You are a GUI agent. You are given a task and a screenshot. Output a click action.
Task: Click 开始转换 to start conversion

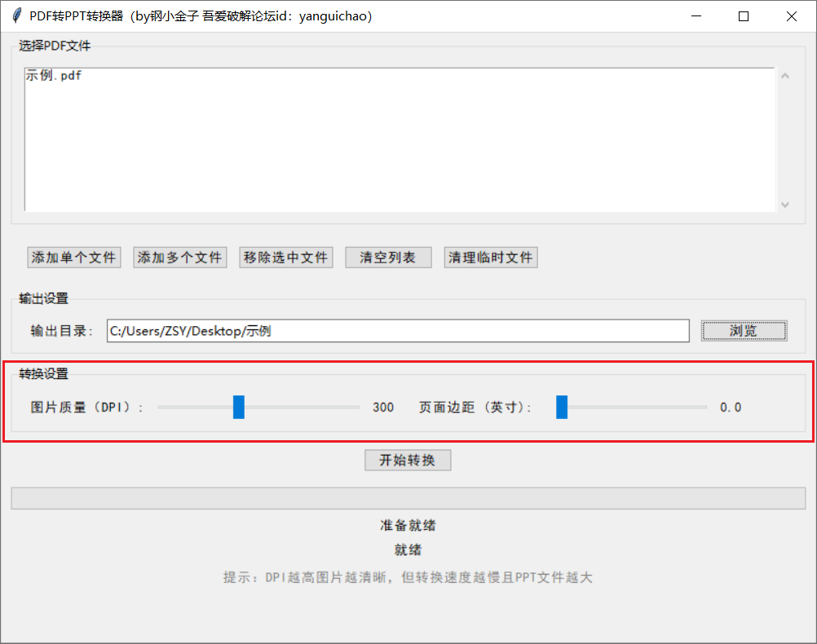coord(408,460)
